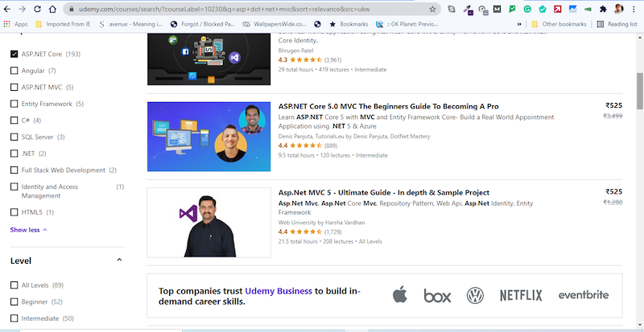
Task: Open the avenue - Meaning bookmark
Action: [130, 24]
